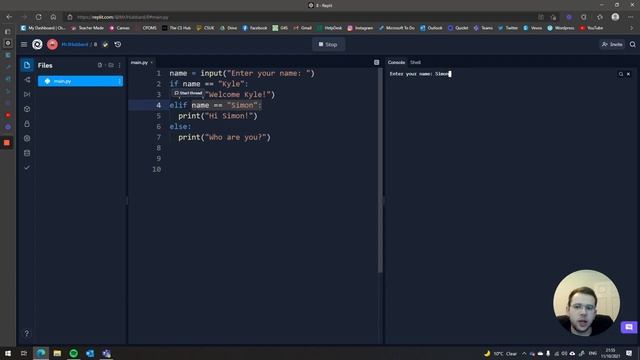The height and width of the screenshot is (360, 640).
Task: Click code line 1 with input call
Action: click(x=242, y=73)
